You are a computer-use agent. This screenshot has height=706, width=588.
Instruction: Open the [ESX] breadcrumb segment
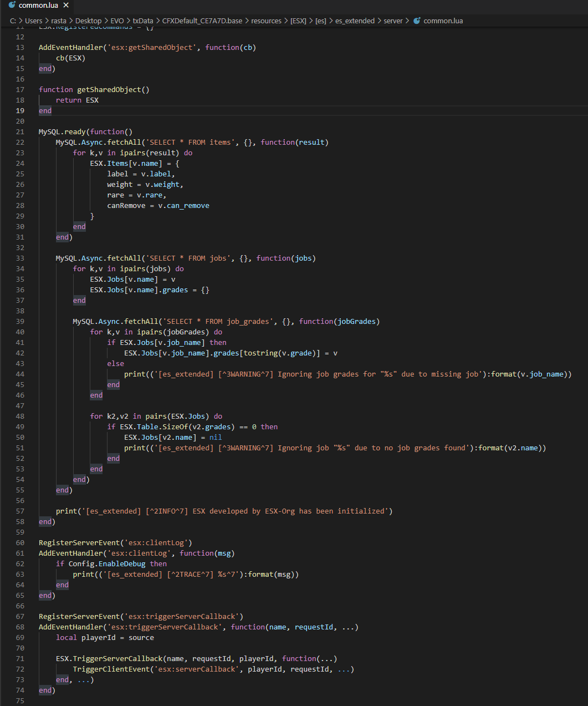click(298, 21)
